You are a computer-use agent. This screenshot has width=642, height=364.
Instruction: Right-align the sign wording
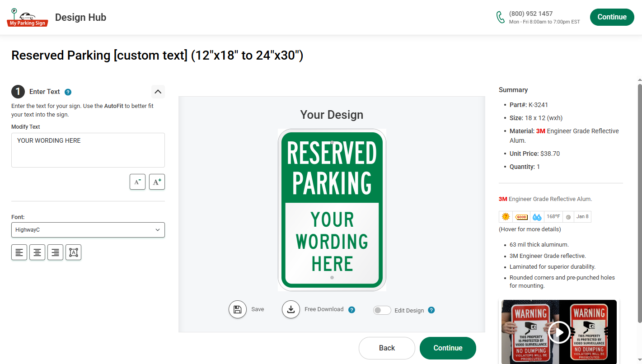coord(55,252)
